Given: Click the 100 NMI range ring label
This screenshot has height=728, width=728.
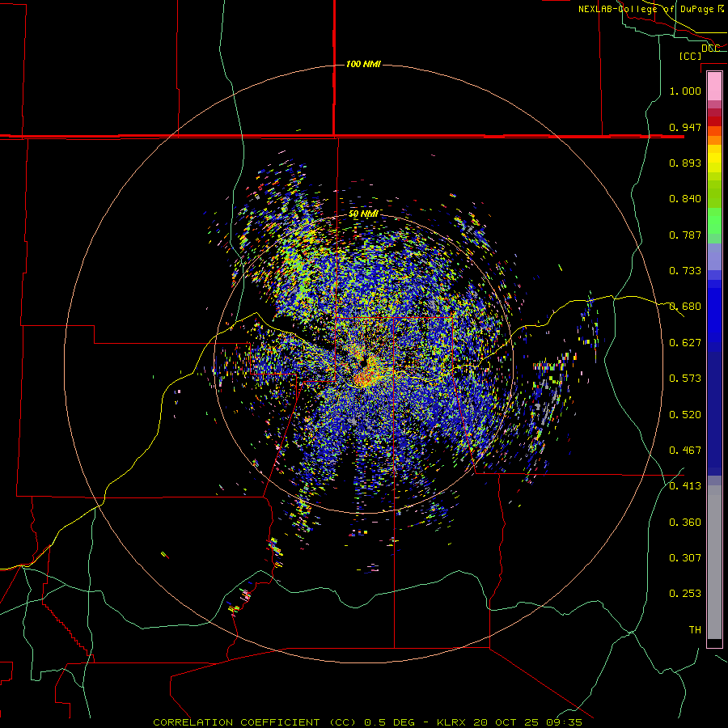Looking at the screenshot, I should (x=363, y=64).
